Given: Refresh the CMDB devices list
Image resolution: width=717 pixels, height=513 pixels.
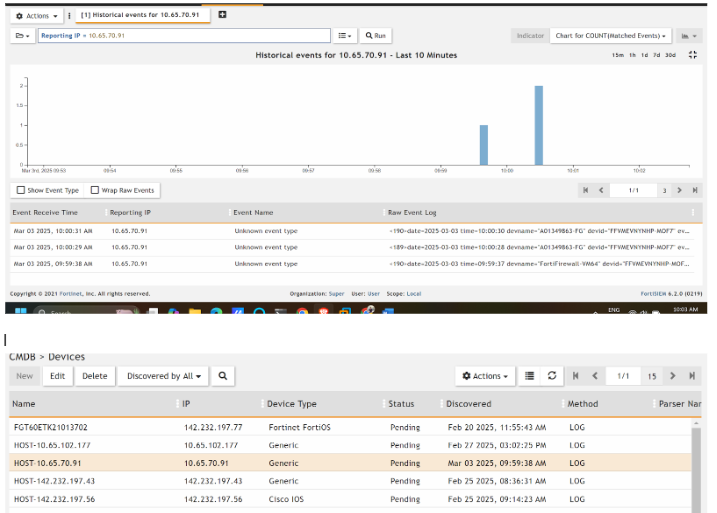Looking at the screenshot, I should pos(552,376).
